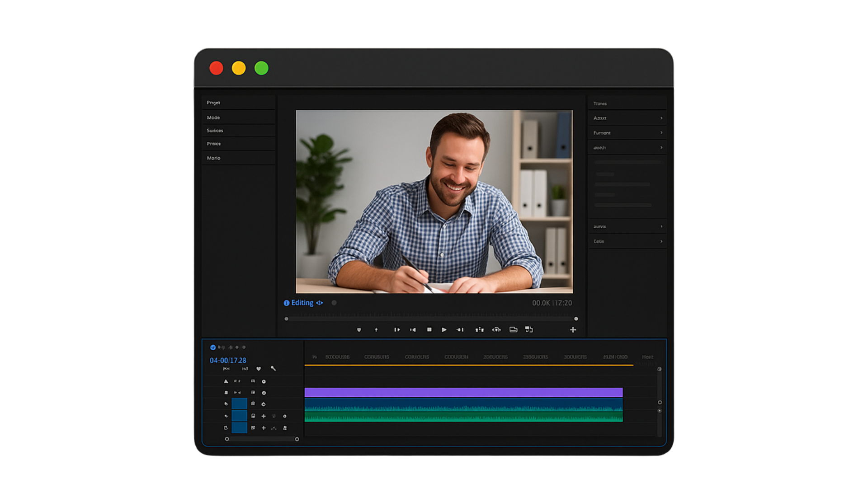
Task: Toggle the blue checked circle in timeline header
Action: point(213,347)
